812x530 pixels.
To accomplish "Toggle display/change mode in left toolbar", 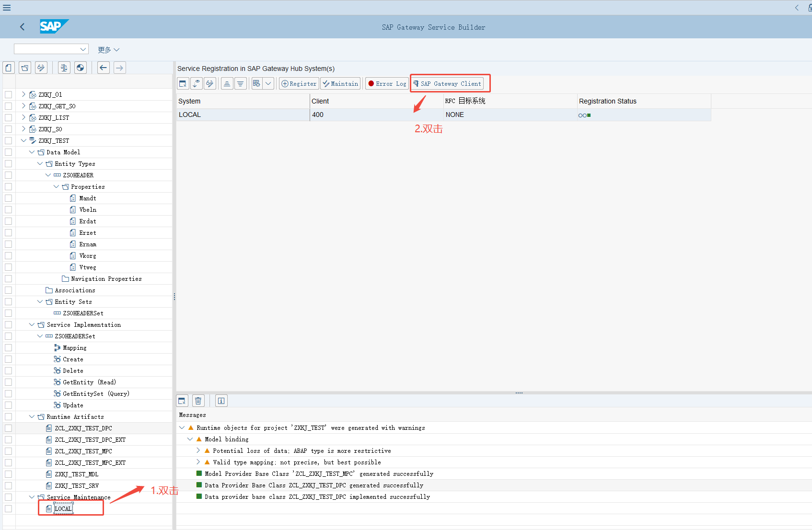I will 41,68.
